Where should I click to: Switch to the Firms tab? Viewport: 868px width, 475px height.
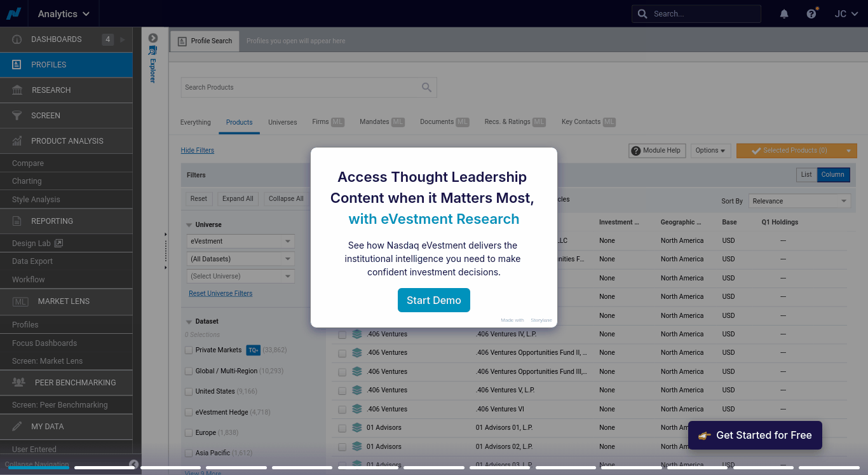(x=328, y=122)
